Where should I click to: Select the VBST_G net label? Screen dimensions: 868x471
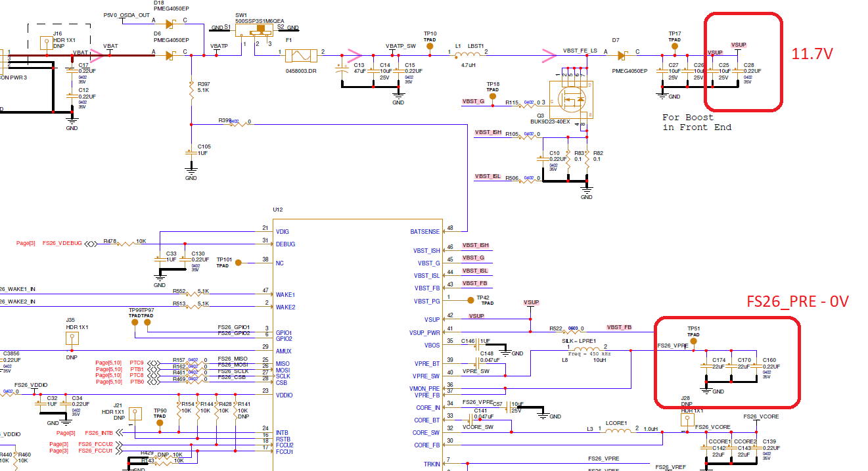(x=473, y=101)
